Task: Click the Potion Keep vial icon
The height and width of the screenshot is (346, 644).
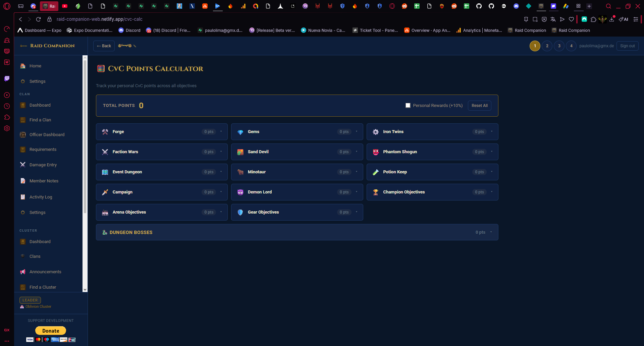Action: pos(376,172)
